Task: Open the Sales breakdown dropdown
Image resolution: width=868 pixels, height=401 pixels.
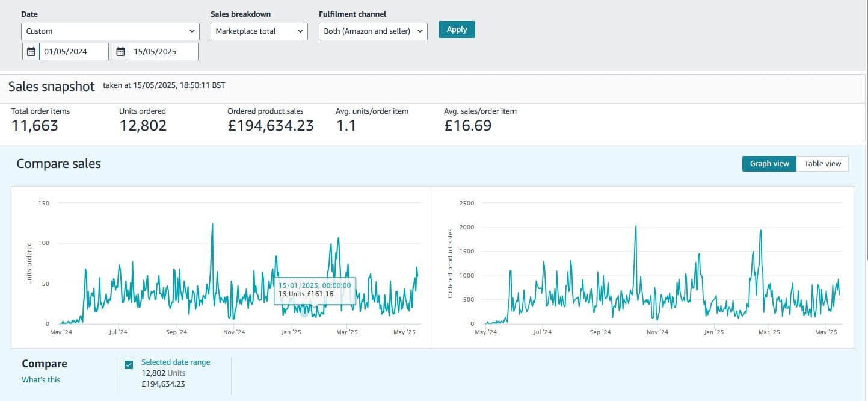Action: [x=259, y=31]
